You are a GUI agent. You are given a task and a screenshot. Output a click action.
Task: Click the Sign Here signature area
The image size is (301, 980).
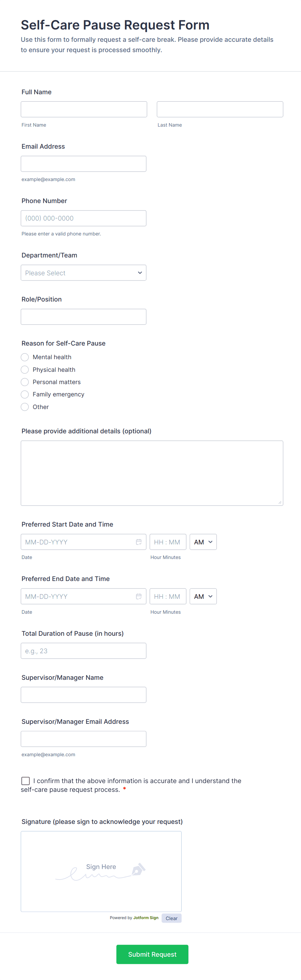tap(101, 871)
